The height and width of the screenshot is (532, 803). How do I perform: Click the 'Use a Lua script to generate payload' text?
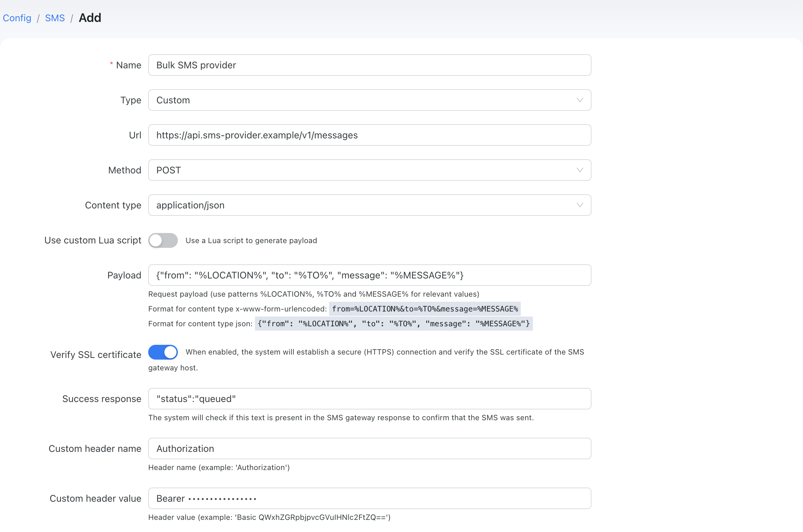(251, 240)
